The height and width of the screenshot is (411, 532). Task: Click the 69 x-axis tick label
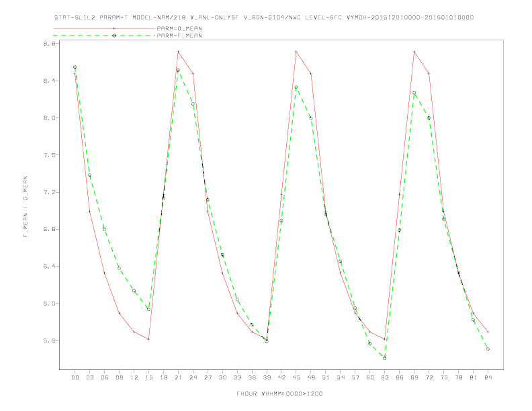click(x=414, y=377)
